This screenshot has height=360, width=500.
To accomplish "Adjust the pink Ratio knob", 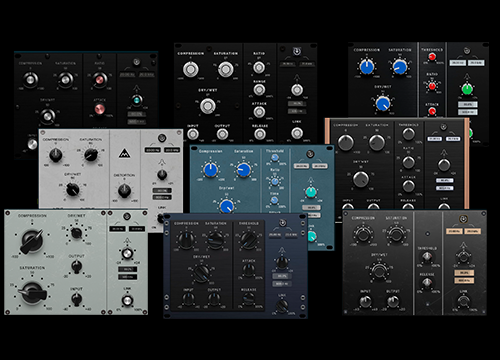I will 100,79.
